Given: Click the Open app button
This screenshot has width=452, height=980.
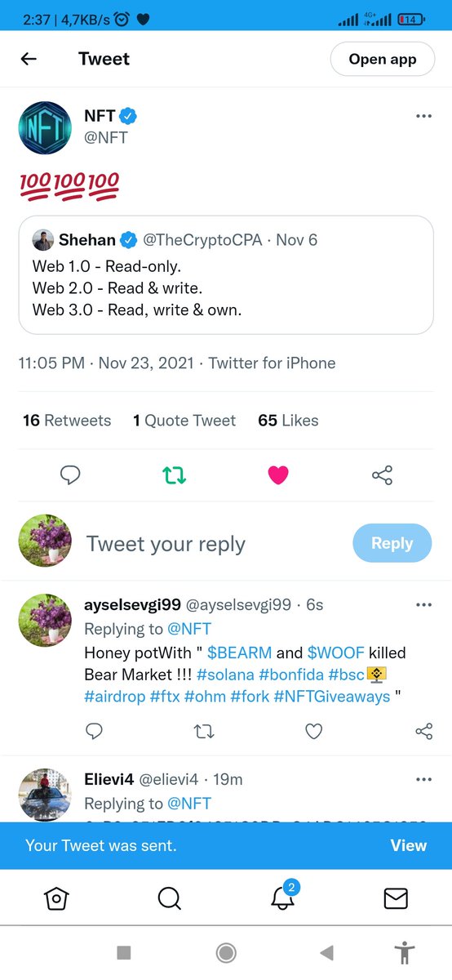Looking at the screenshot, I should click(383, 59).
